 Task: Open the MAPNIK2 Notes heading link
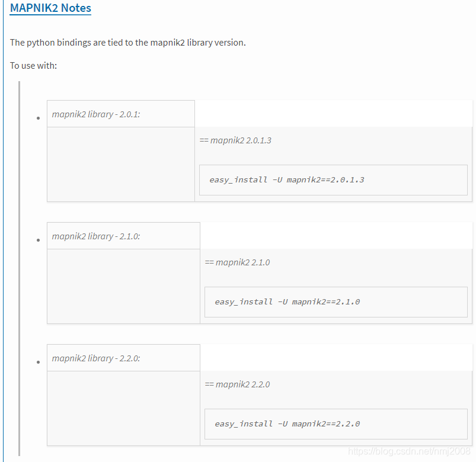coord(50,8)
